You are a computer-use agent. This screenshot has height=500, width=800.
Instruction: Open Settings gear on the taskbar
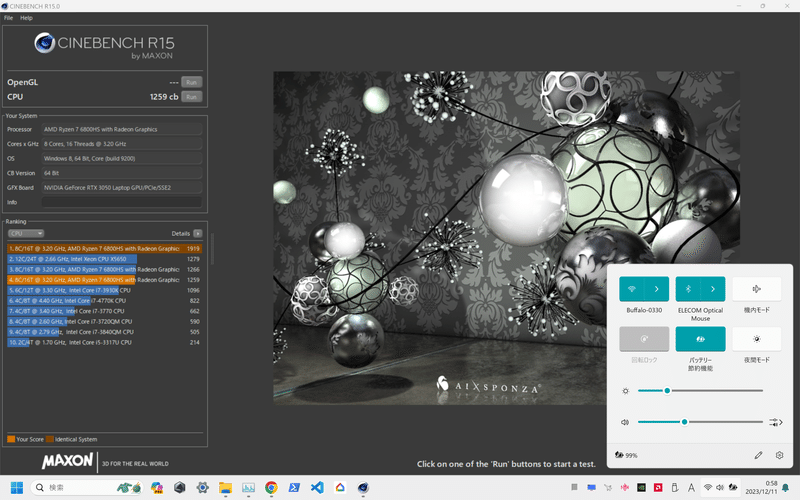(x=203, y=488)
